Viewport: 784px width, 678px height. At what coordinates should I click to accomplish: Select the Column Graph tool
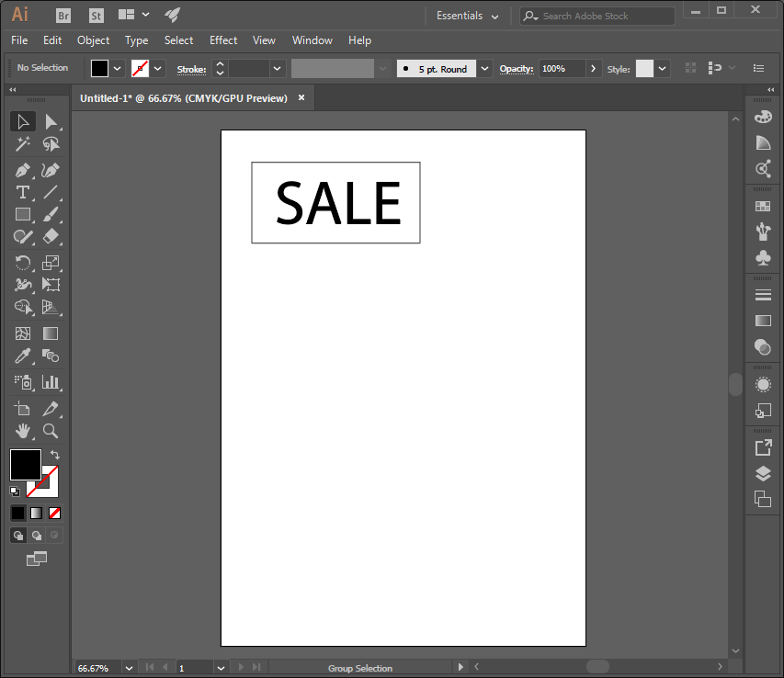(51, 382)
